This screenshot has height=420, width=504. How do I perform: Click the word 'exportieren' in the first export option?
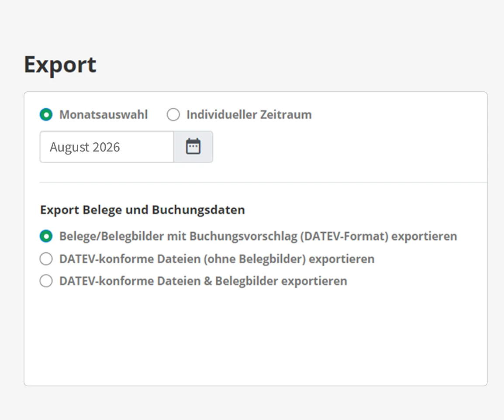click(424, 236)
